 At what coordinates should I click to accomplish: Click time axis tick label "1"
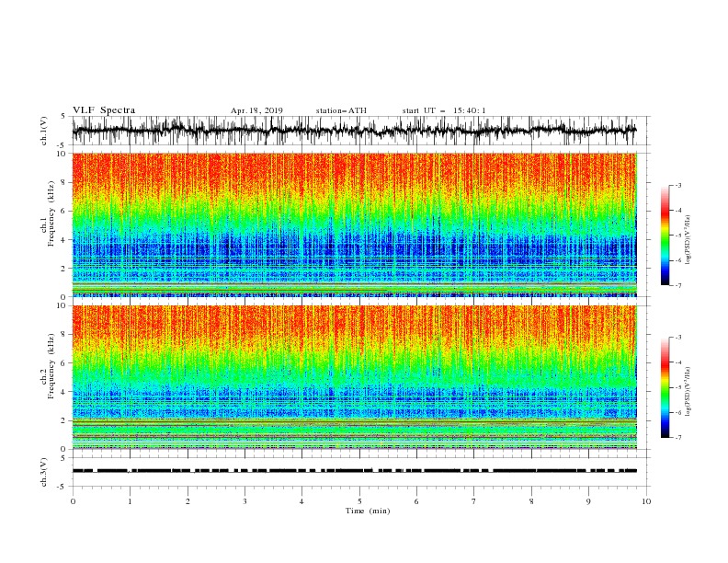130,501
